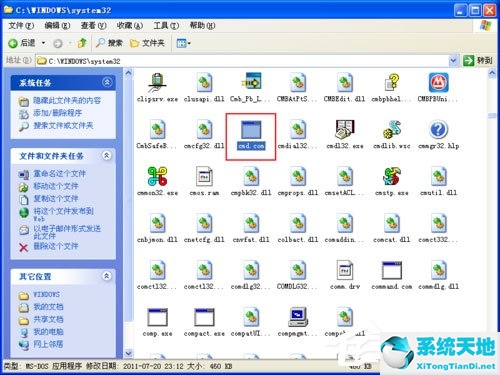Open the Back button history dropdown arrow
The image size is (500, 375).
coord(43,43)
